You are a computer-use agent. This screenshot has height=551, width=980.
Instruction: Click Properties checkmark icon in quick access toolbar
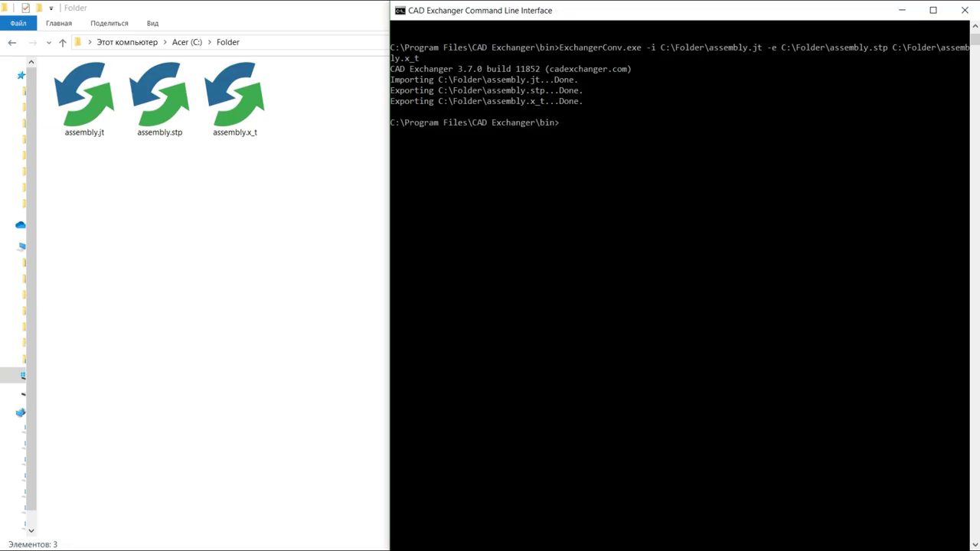25,8
